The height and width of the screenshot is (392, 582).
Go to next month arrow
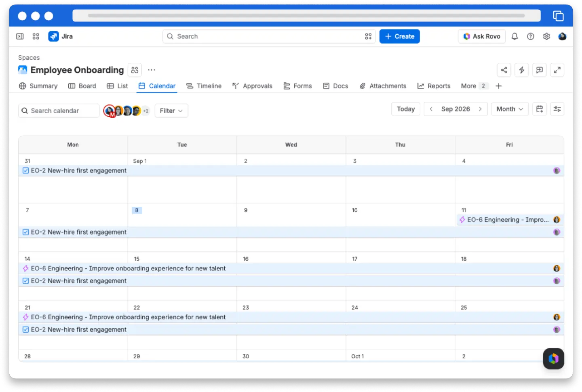pyautogui.click(x=480, y=109)
